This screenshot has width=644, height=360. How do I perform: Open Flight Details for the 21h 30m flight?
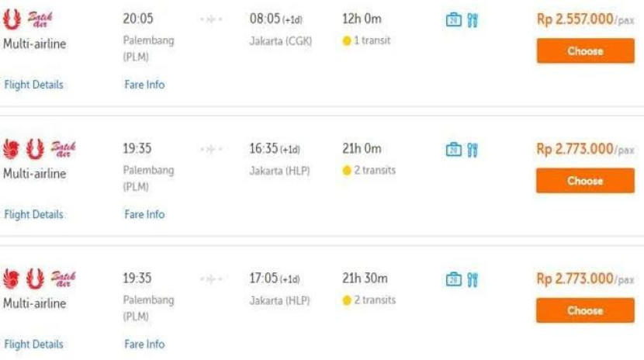[x=34, y=344]
